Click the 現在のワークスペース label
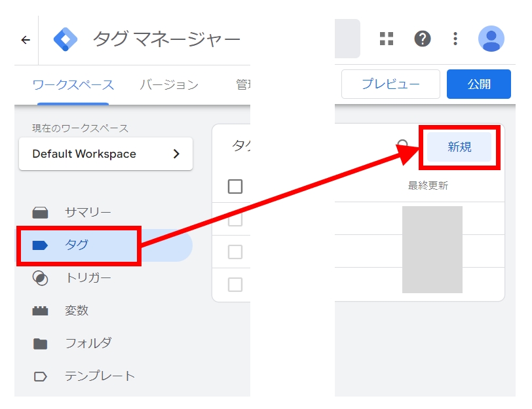Screen dimensions: 532x409 click(80, 128)
